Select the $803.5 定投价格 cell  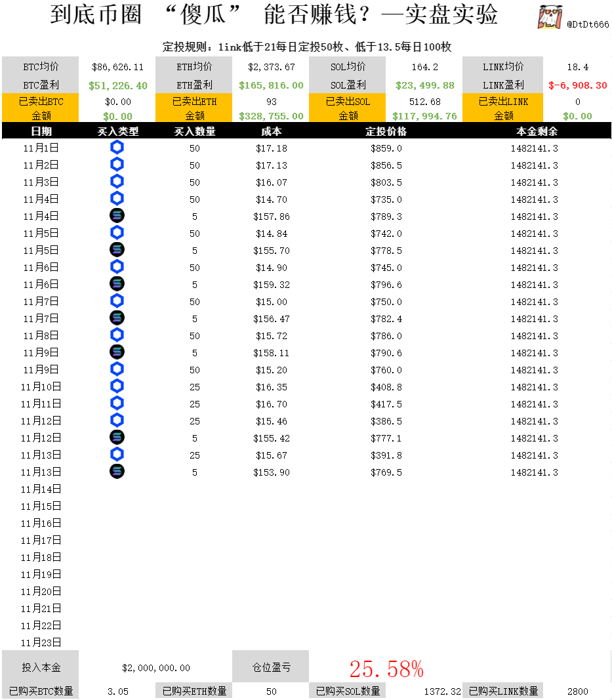(386, 182)
